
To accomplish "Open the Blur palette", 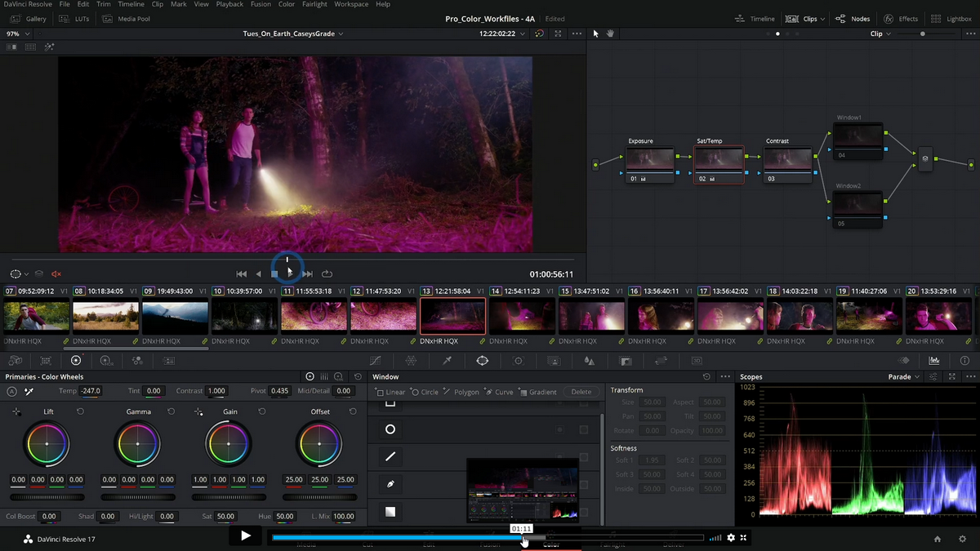I will 589,360.
